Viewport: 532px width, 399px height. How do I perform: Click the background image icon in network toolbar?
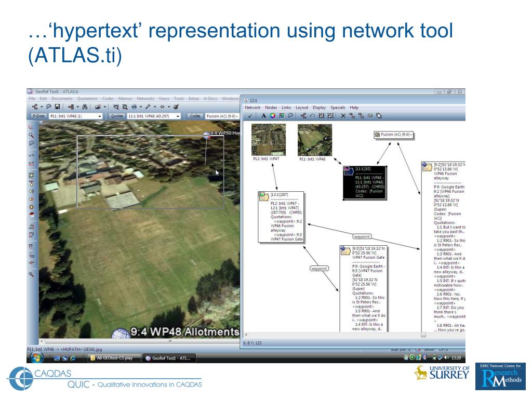coord(282,116)
